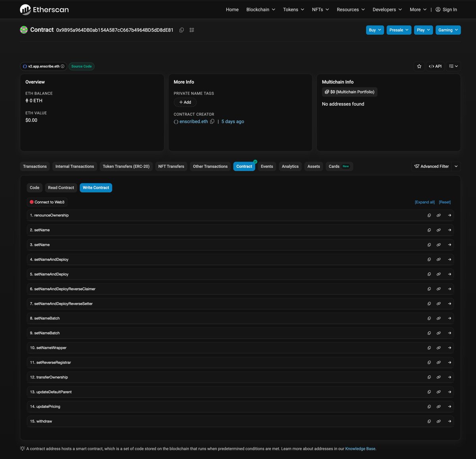Copy the enscribed.eth creator address
The image size is (476, 459).
tap(213, 121)
